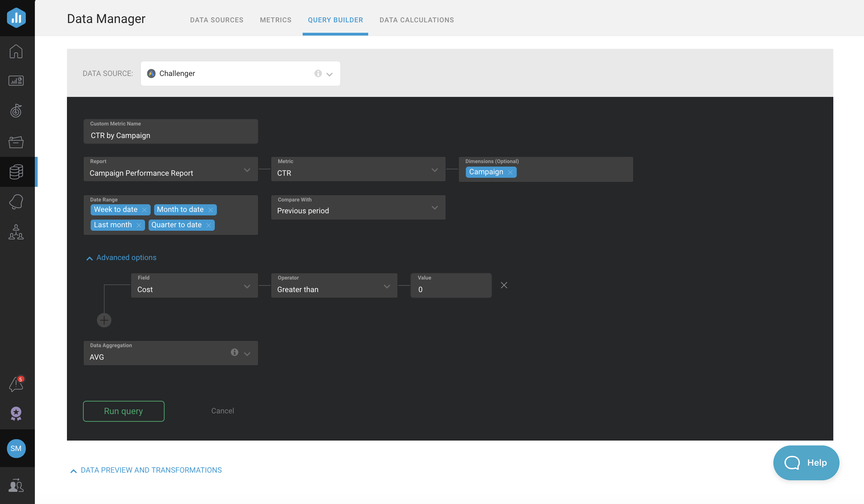This screenshot has height=504, width=864.
Task: Click the filter Value input field
Action: (x=451, y=285)
